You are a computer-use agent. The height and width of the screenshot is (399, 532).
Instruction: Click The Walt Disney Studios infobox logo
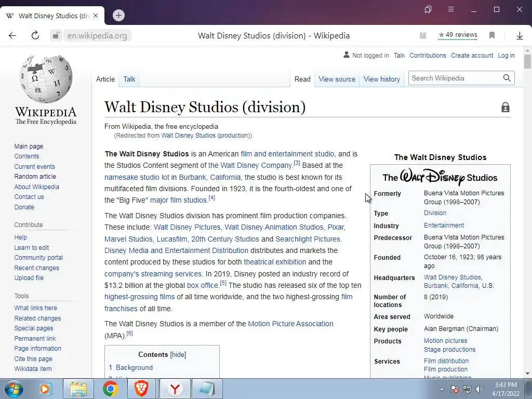click(440, 177)
